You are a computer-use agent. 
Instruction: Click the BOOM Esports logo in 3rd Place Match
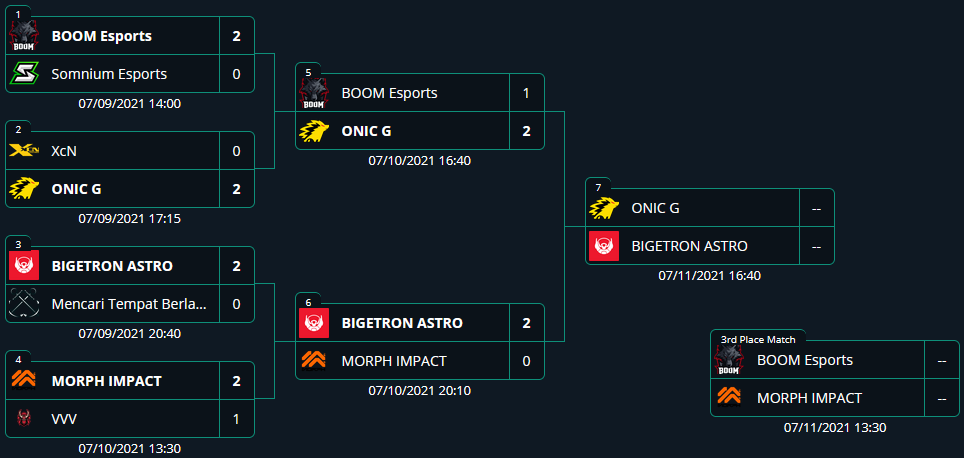click(729, 360)
